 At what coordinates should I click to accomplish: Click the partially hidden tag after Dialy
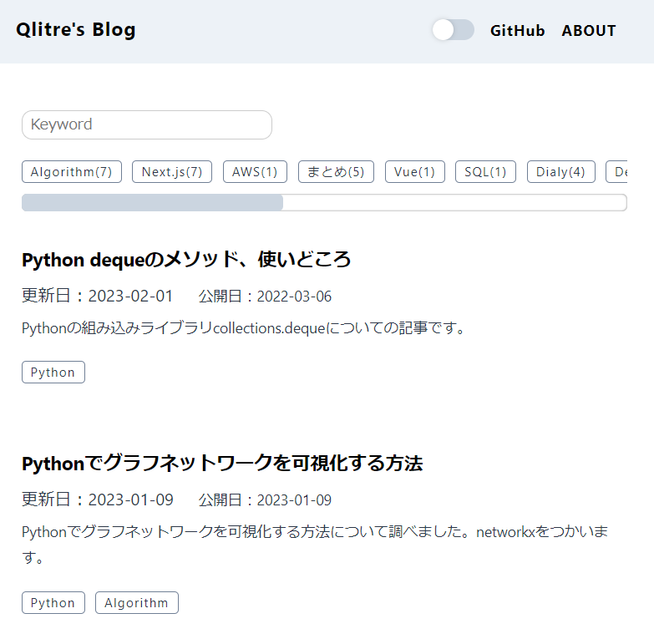click(617, 172)
